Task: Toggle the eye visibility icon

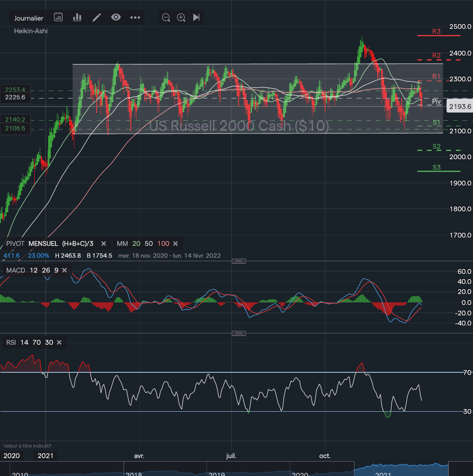Action: [116, 17]
